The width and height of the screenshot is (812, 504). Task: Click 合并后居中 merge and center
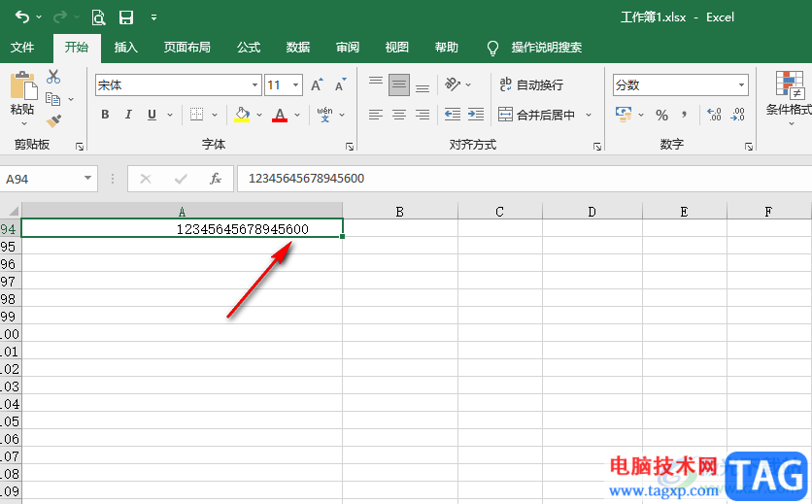(536, 115)
